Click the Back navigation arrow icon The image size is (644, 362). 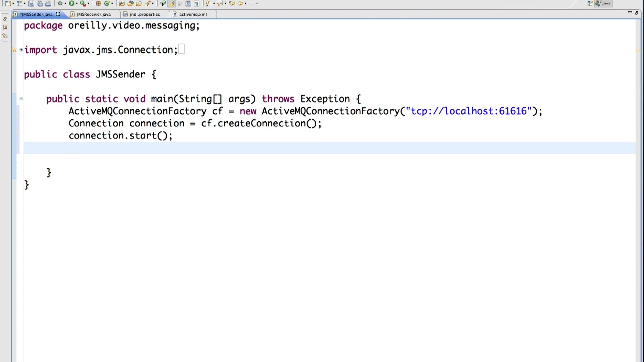(240, 3)
